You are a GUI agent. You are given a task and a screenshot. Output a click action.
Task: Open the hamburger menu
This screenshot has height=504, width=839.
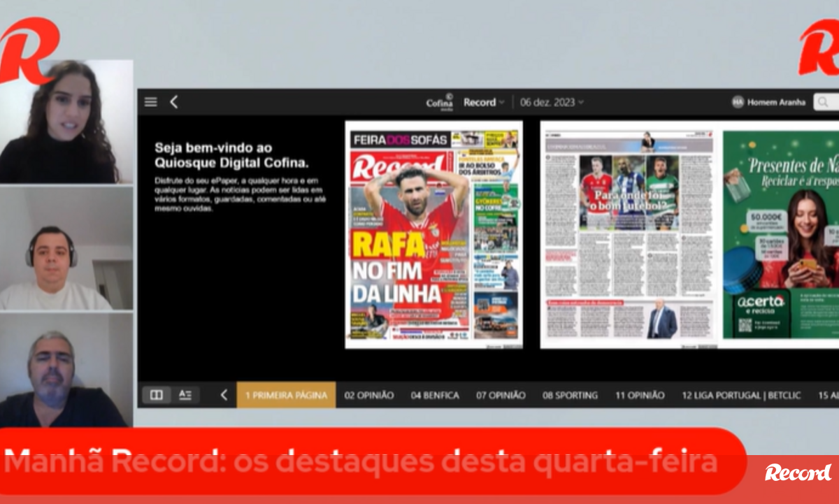click(151, 102)
